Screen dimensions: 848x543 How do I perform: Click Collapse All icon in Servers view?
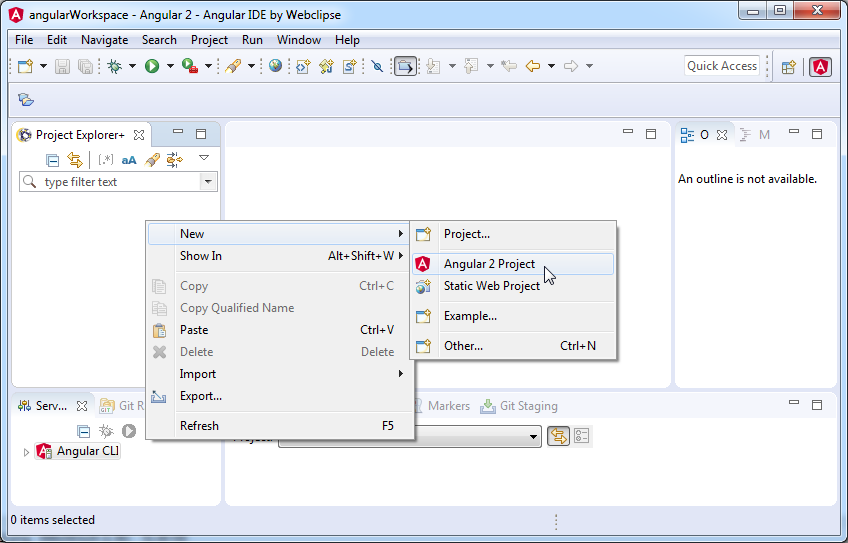pos(83,431)
